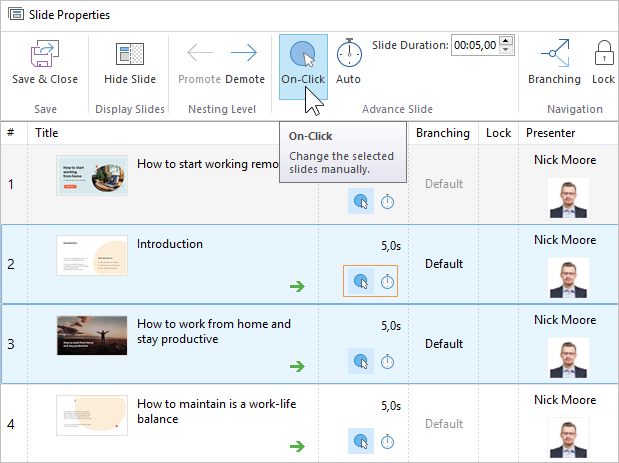The image size is (619, 463).
Task: Hide the selected slide with Hide Slide
Action: (130, 62)
